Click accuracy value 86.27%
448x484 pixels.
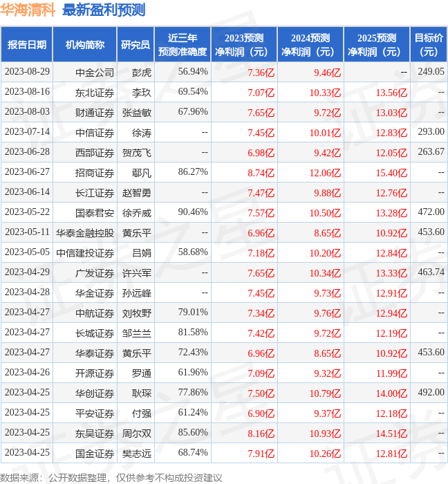tap(193, 172)
